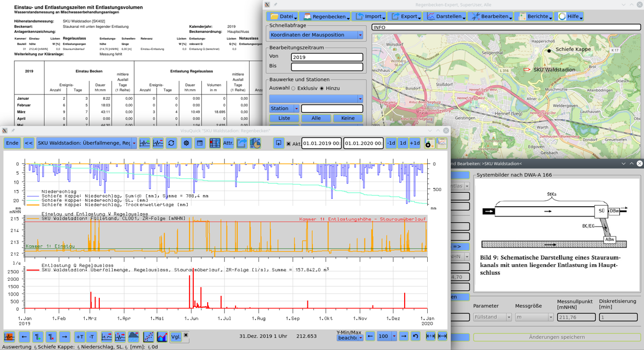Click the +T button in bottom toolbar
This screenshot has height=350, width=644.
(x=79, y=337)
